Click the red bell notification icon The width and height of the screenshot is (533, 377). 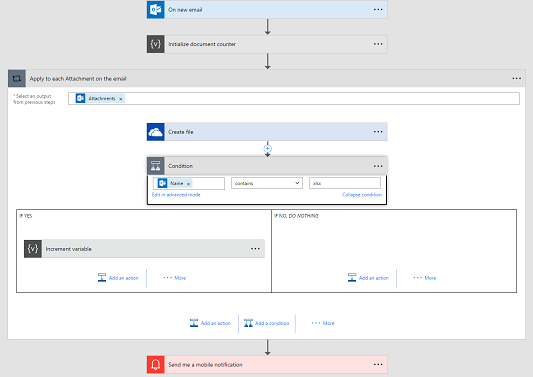[156, 364]
